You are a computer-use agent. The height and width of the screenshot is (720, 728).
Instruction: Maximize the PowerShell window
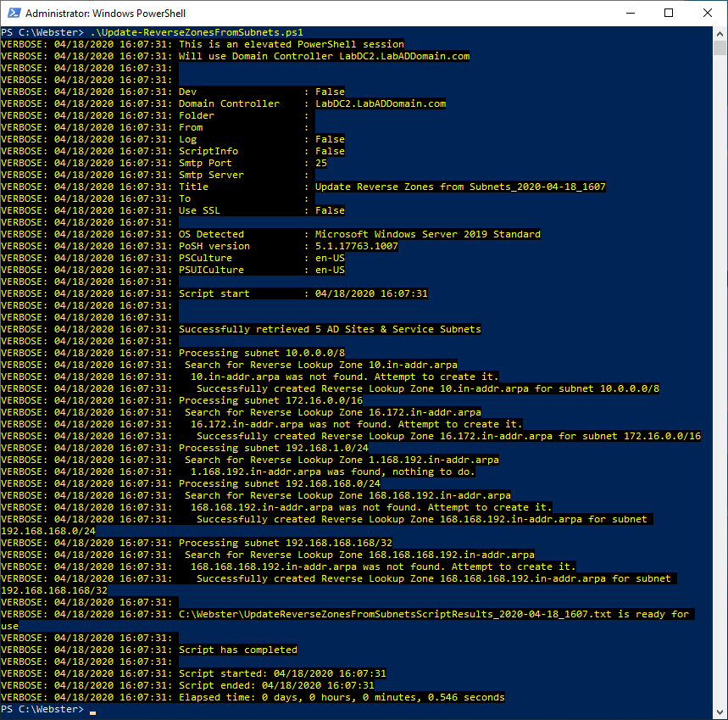(x=669, y=14)
